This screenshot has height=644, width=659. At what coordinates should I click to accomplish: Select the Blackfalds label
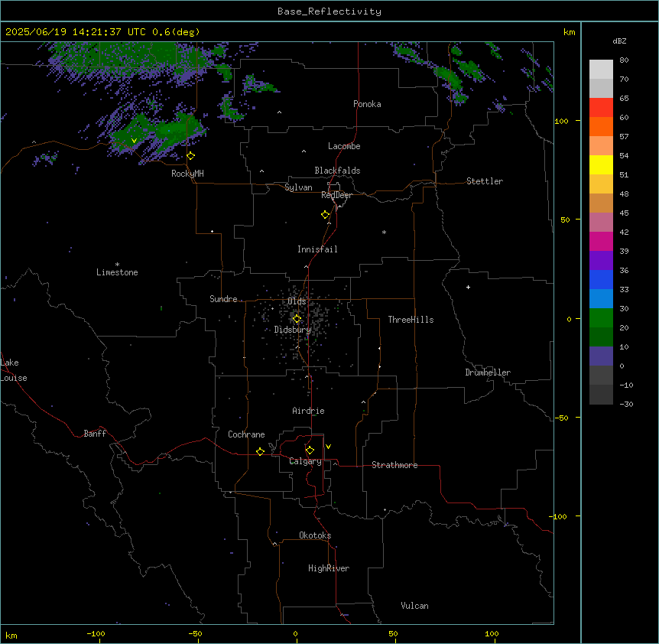click(x=337, y=171)
